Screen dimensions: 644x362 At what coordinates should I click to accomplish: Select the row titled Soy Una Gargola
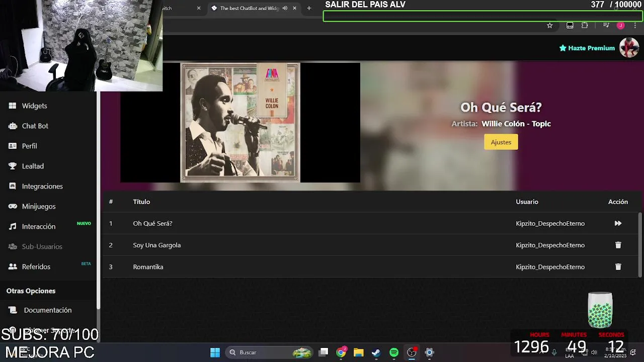pos(371,245)
